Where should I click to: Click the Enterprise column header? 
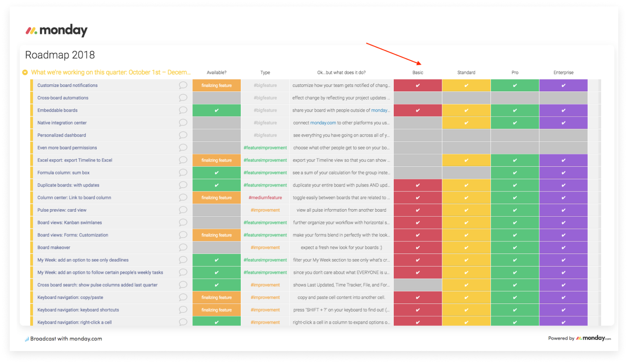(563, 73)
